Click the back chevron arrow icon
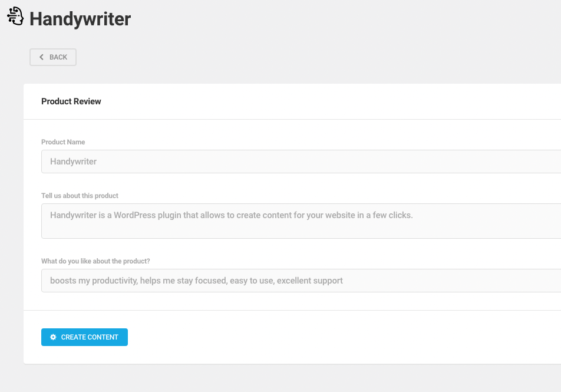561x392 pixels. (41, 57)
